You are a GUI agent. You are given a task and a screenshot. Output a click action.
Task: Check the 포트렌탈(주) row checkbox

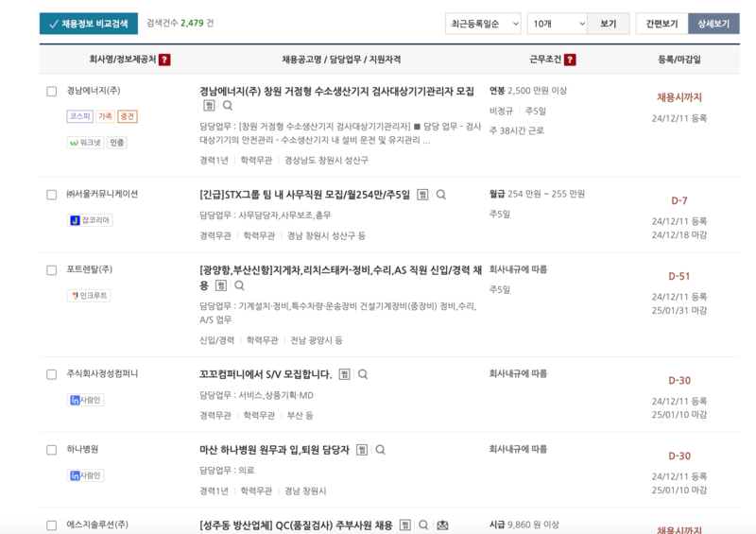click(x=52, y=270)
